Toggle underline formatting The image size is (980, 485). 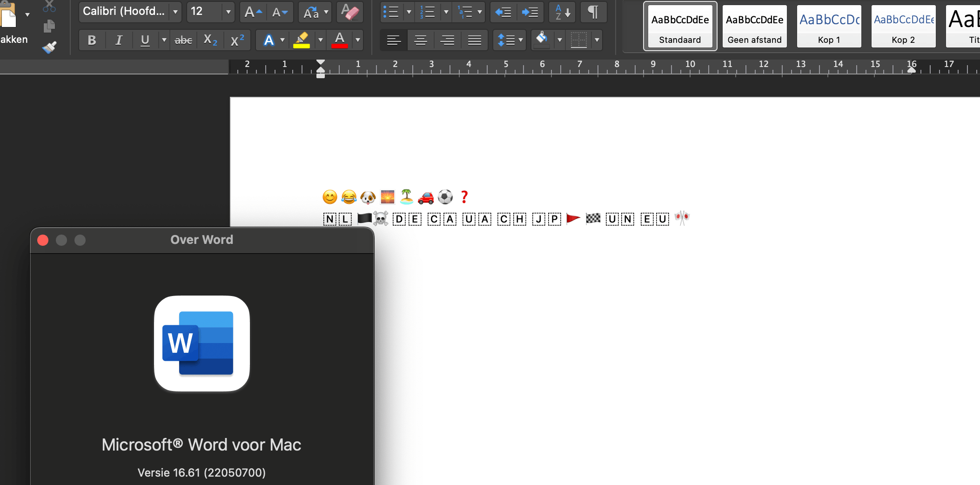[145, 40]
